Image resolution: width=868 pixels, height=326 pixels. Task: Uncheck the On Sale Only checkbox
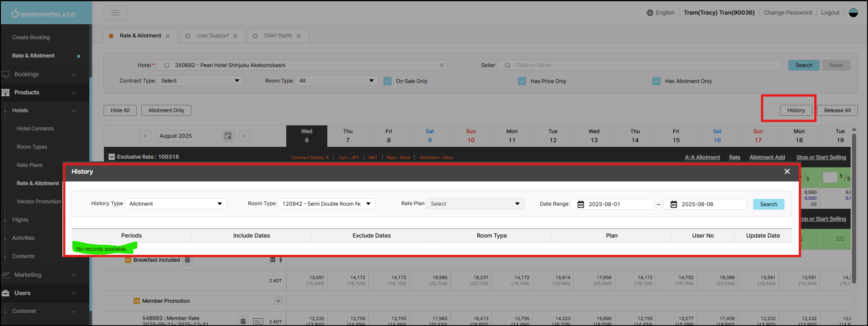387,81
